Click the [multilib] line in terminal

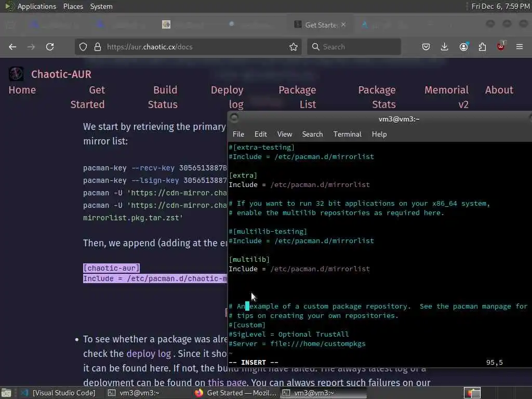[x=249, y=260]
